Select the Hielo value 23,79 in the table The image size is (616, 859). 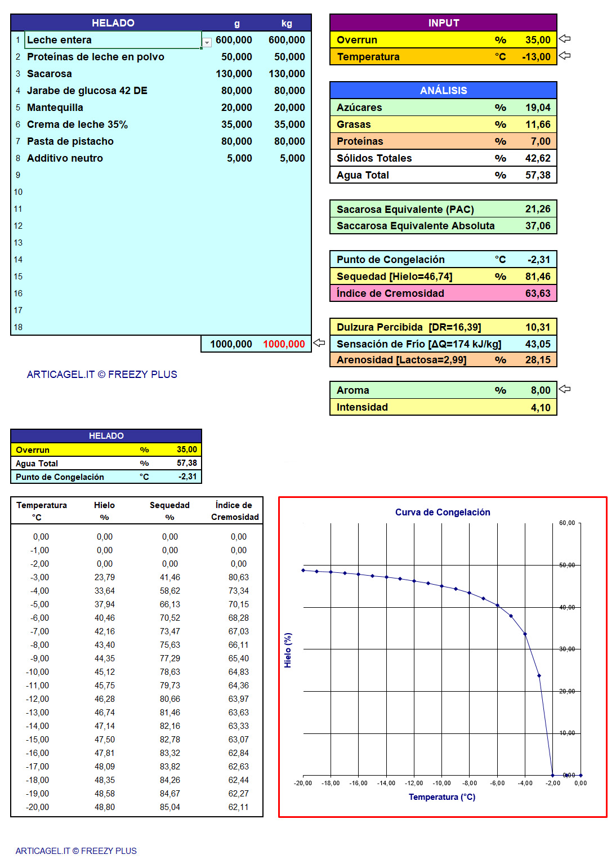click(x=105, y=577)
